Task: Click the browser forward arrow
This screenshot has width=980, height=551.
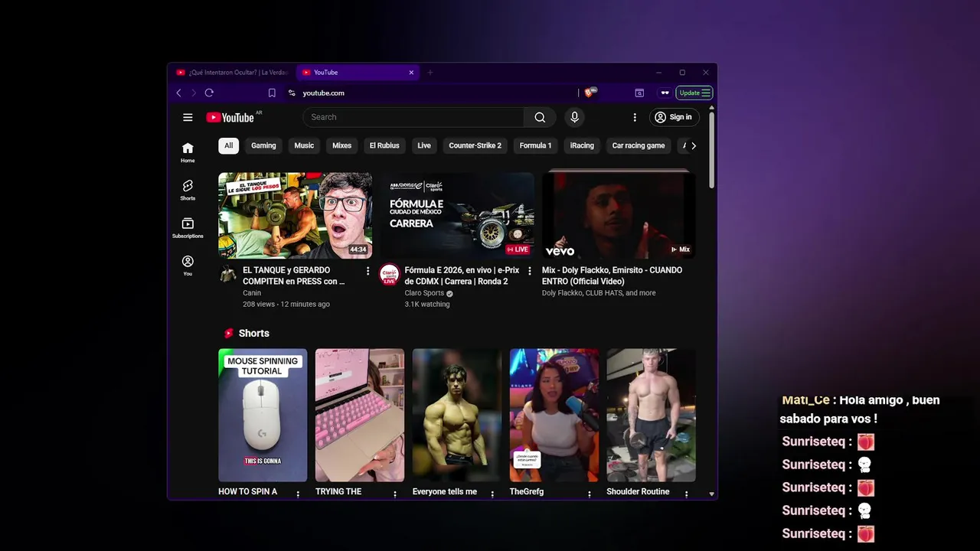Action: (193, 93)
